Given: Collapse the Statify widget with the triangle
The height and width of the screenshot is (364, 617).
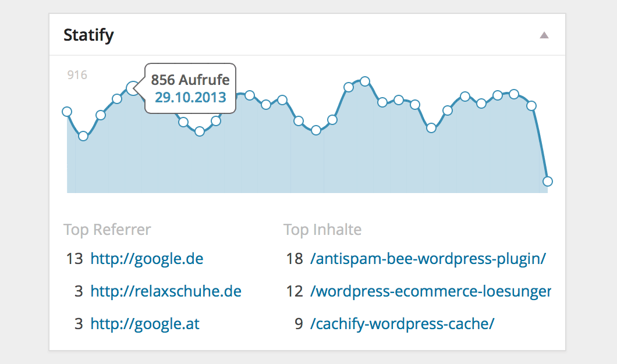Looking at the screenshot, I should tap(544, 35).
